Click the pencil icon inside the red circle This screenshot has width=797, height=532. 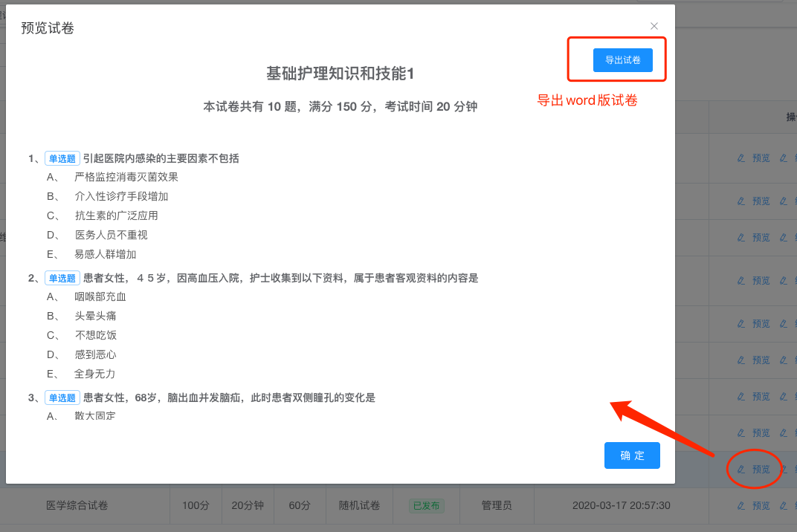pyautogui.click(x=740, y=470)
